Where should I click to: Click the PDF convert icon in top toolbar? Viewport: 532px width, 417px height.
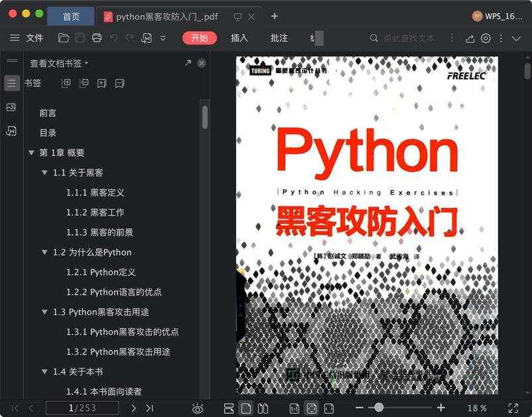(146, 38)
